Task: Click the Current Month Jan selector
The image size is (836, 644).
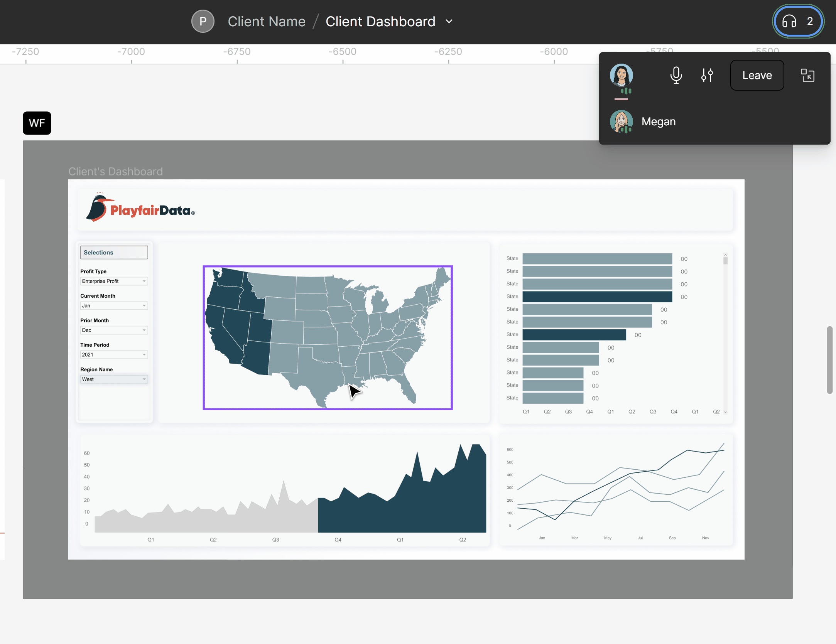Action: click(113, 305)
